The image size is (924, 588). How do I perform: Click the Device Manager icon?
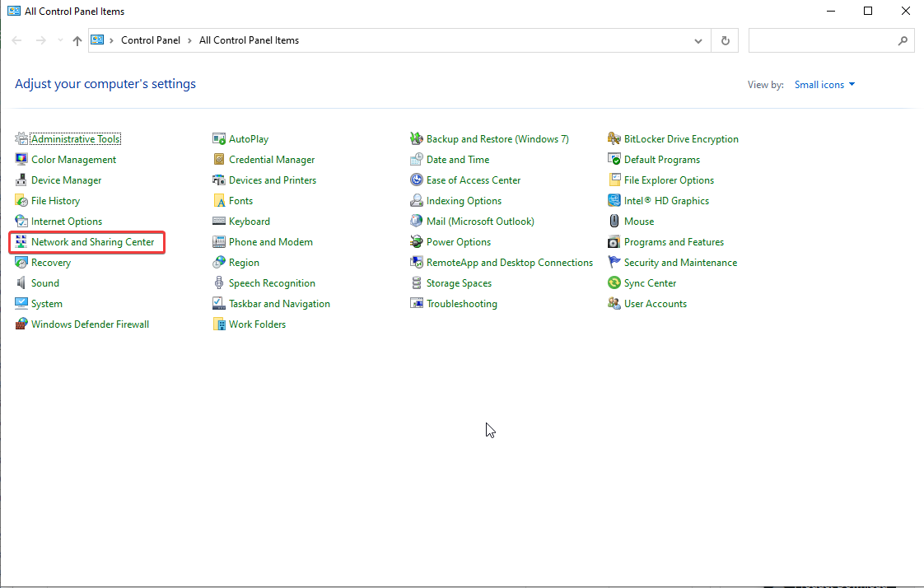tap(21, 180)
